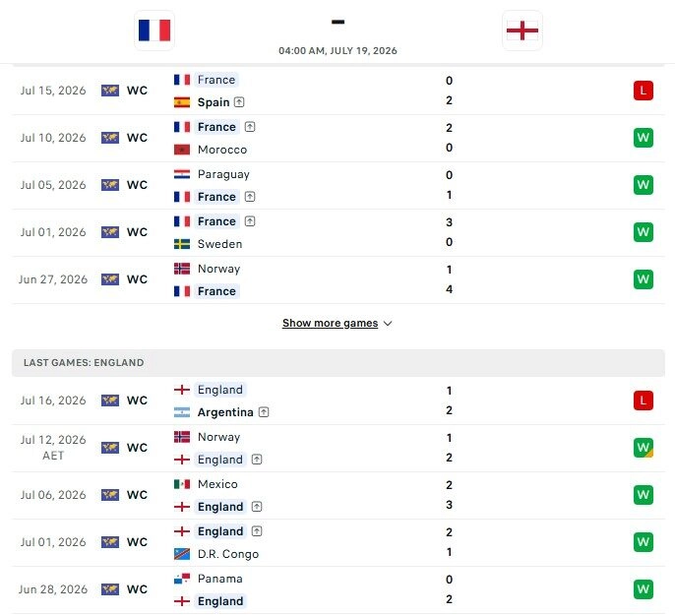
Task: Click World Cup icon on Jul 10 row
Action: pyautogui.click(x=110, y=138)
